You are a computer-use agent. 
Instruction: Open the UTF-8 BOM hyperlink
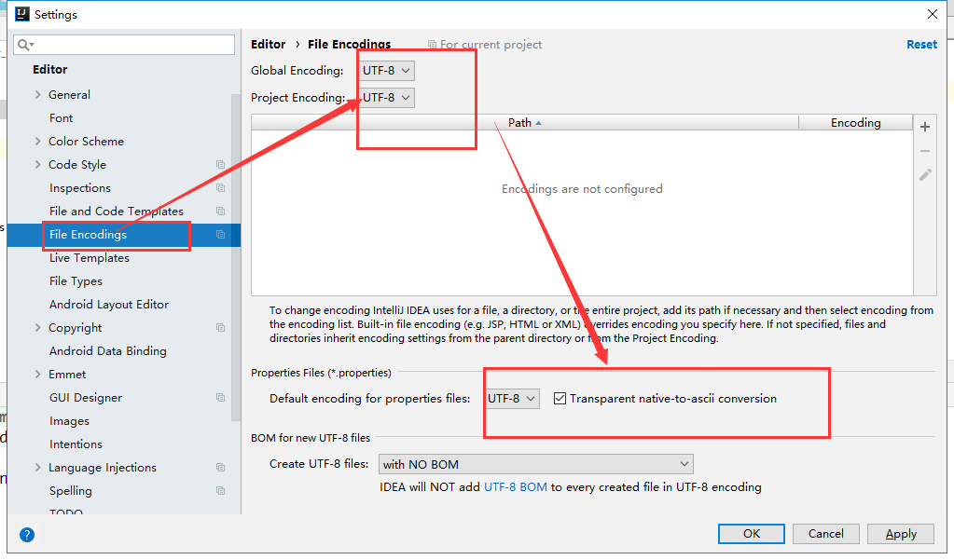[515, 487]
